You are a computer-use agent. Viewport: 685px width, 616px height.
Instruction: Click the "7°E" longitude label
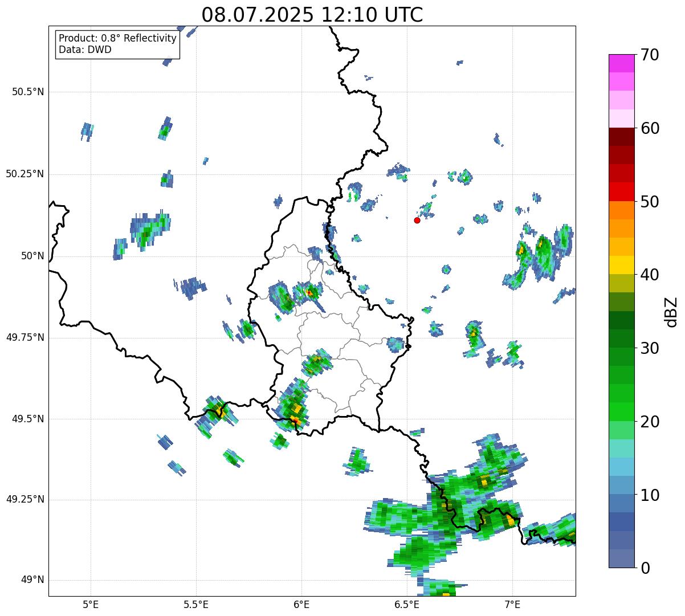point(512,605)
